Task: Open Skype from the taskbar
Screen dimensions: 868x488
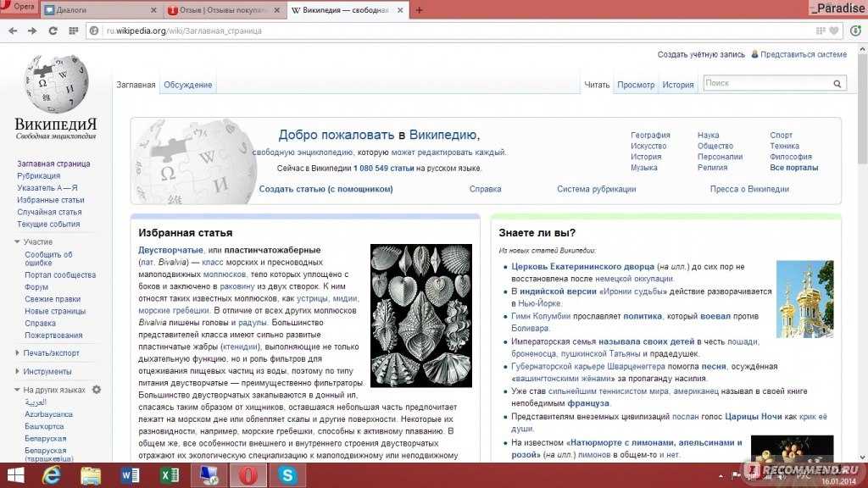Action: 287,475
